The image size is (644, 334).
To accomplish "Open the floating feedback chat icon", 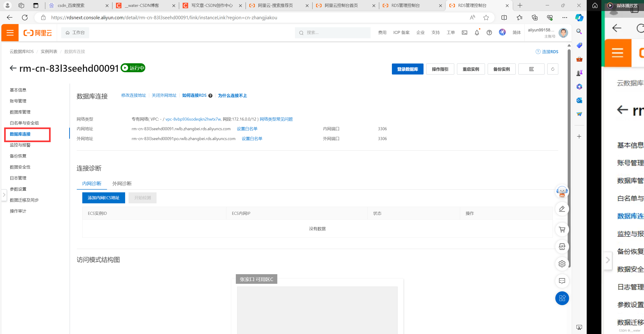I will coord(562,281).
